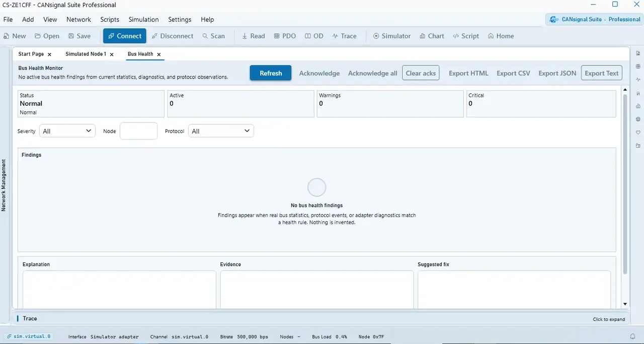Open the Simulation menu

coord(143,19)
